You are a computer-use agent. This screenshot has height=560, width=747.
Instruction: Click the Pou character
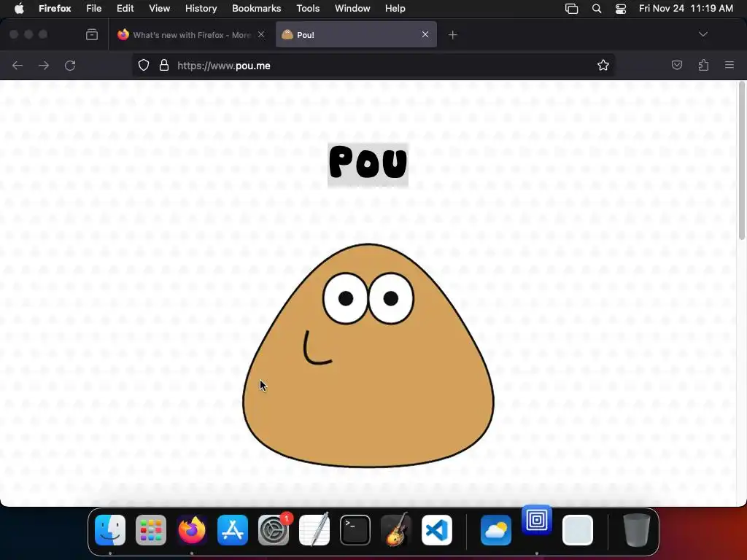[x=368, y=355]
